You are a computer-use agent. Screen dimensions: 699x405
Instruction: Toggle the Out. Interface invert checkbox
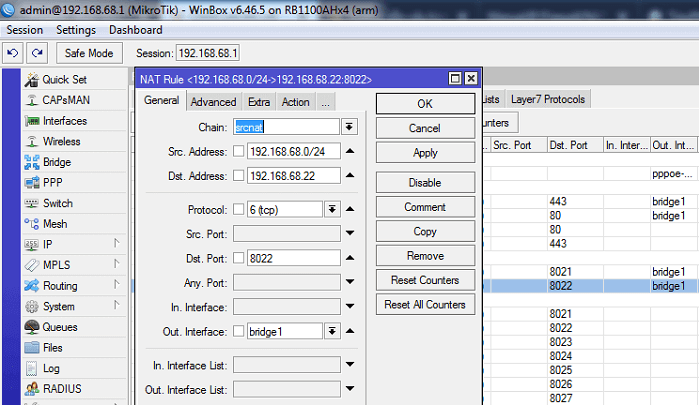[x=238, y=332]
